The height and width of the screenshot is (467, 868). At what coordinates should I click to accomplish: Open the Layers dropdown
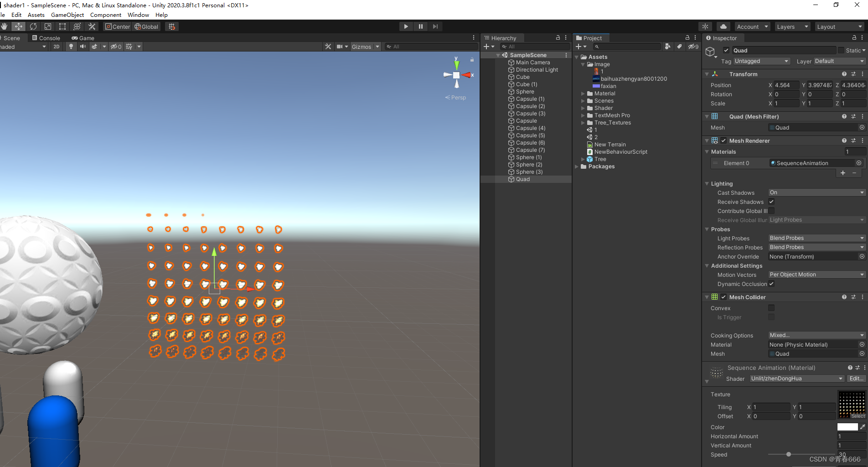(x=792, y=26)
